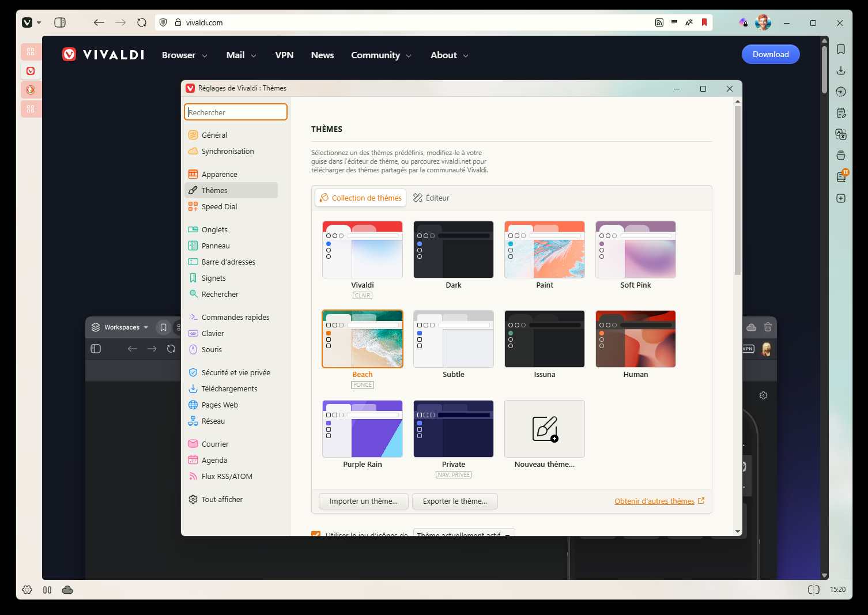Expand the Community menu on the website
Screen dimensions: 868x615
[382, 55]
